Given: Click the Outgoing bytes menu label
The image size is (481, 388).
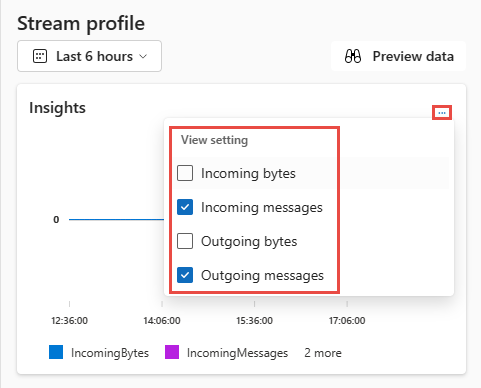Looking at the screenshot, I should (x=249, y=242).
